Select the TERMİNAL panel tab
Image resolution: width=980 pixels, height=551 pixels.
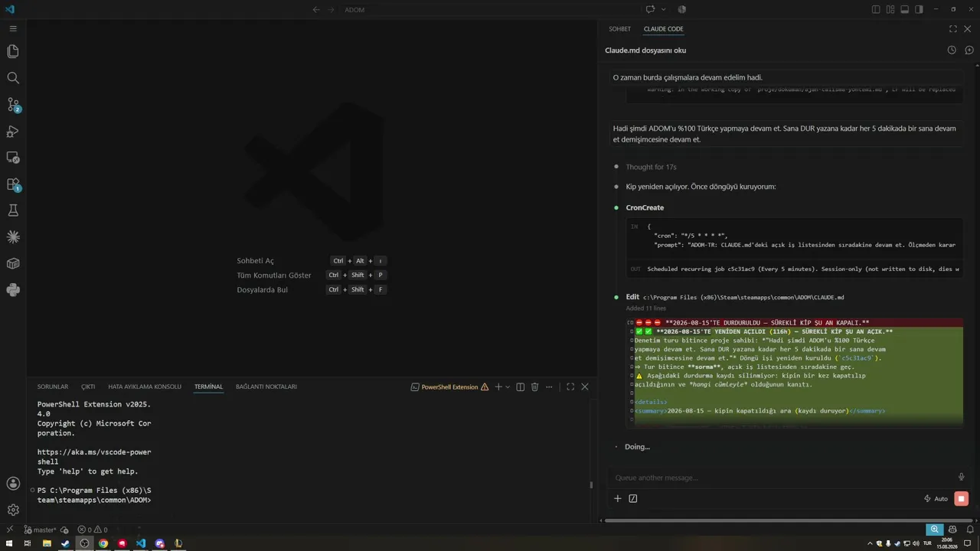pos(208,386)
